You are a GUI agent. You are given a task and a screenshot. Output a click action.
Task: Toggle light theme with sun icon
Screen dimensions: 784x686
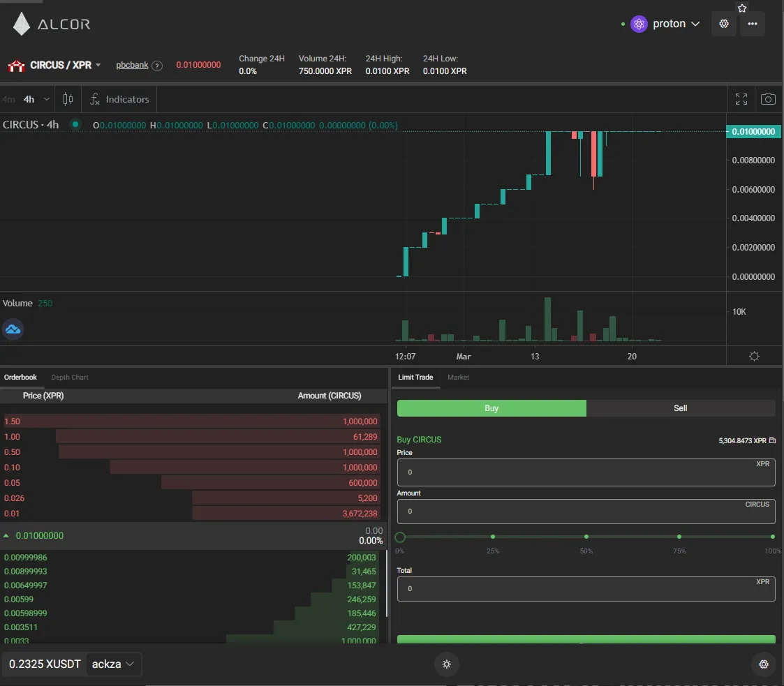click(x=447, y=664)
